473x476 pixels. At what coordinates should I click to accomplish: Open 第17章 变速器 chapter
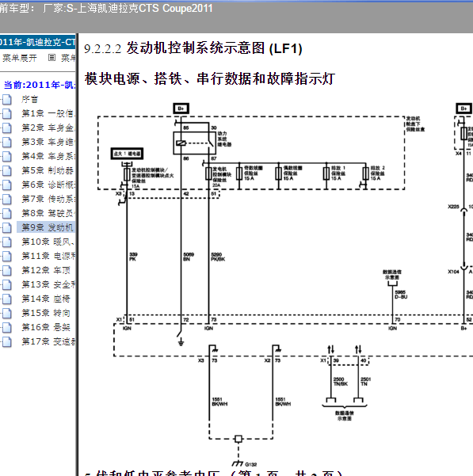(x=48, y=341)
